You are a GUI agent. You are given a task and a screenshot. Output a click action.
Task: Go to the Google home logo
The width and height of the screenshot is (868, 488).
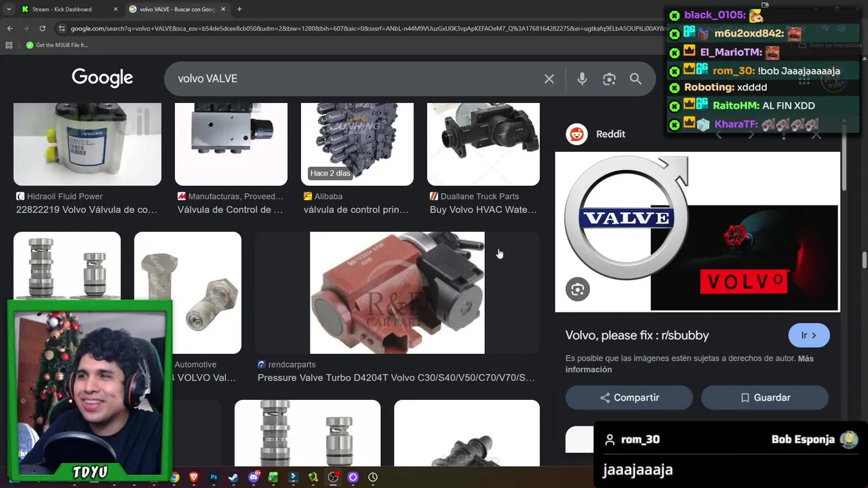[102, 78]
